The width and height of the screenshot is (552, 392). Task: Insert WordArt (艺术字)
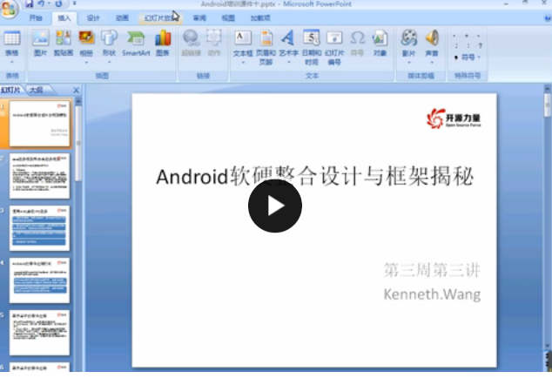[x=289, y=43]
